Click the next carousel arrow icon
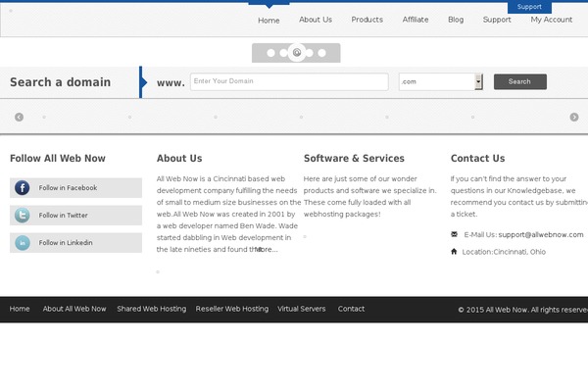588x392 pixels. pyautogui.click(x=574, y=117)
